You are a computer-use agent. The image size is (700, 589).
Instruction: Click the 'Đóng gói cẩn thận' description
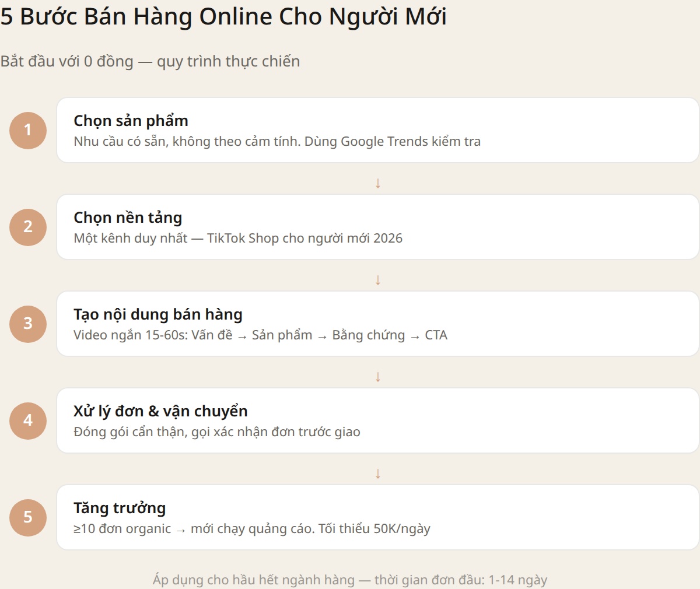[217, 432]
